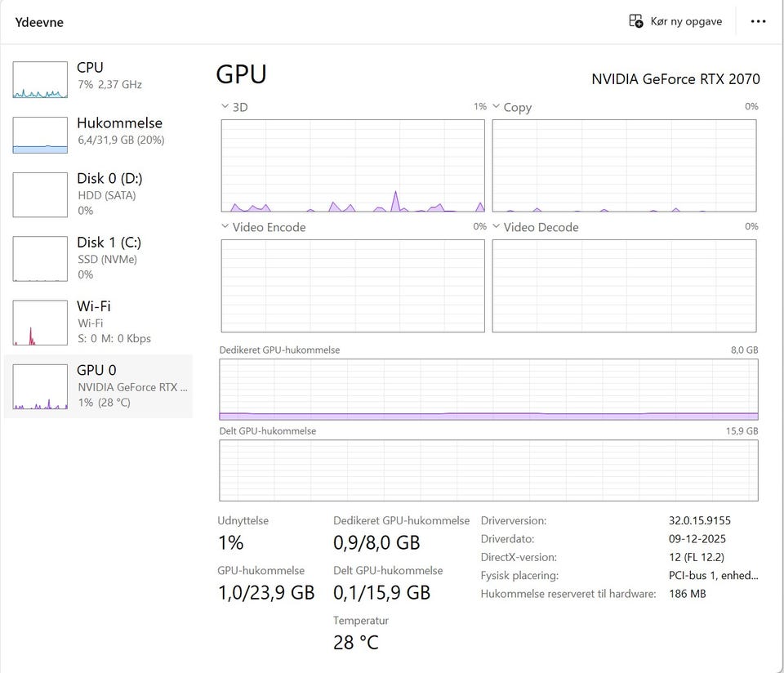
Task: Select the CPU performance graph thumbnail
Action: [x=40, y=80]
